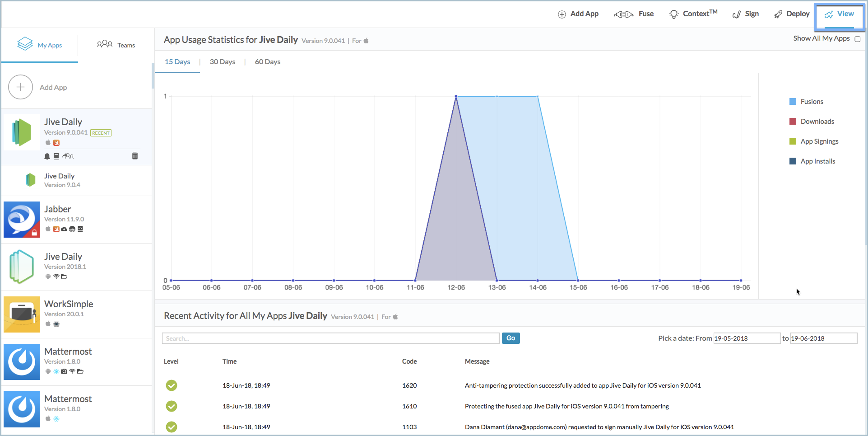This screenshot has width=868, height=436.
Task: Switch to the 30 Days tab
Action: pyautogui.click(x=223, y=62)
